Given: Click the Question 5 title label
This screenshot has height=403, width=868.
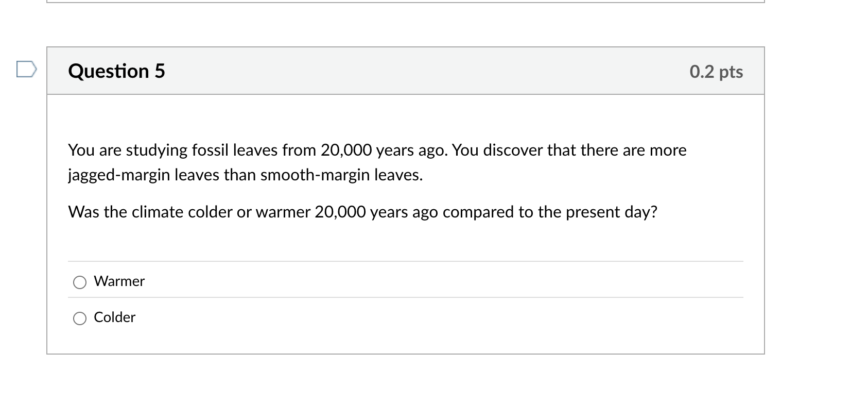Looking at the screenshot, I should pyautogui.click(x=116, y=71).
